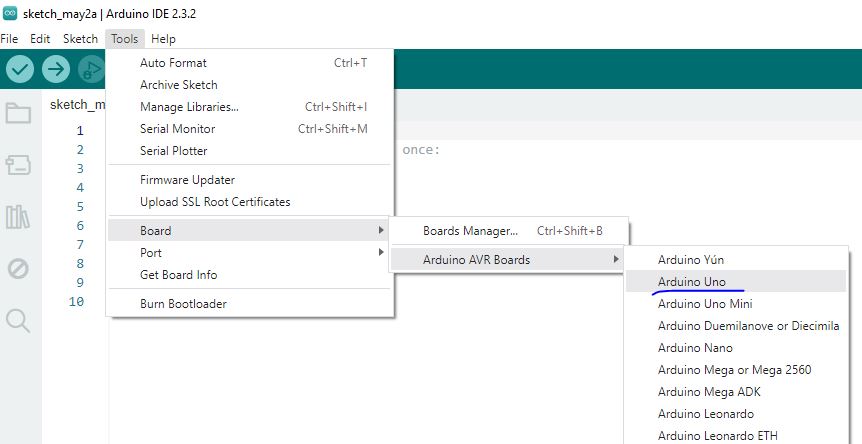Launch Serial Plotter from Tools menu
This screenshot has height=444, width=862.
pos(250,151)
